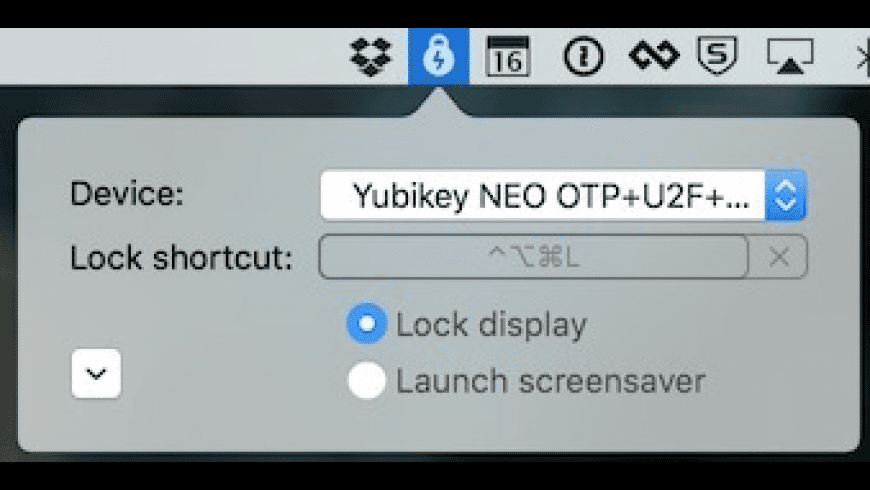This screenshot has width=870, height=490.
Task: Select the Lock display radio button
Action: point(366,324)
